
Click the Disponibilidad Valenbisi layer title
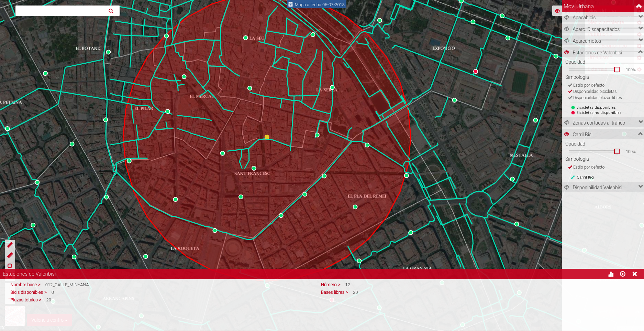click(597, 188)
